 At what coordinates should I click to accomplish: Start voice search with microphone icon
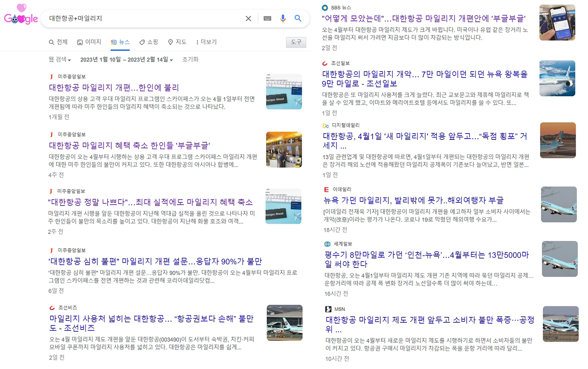tap(283, 19)
